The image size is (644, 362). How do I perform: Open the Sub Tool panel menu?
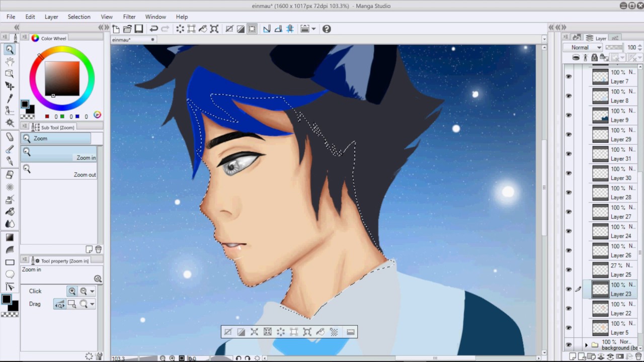click(x=25, y=127)
